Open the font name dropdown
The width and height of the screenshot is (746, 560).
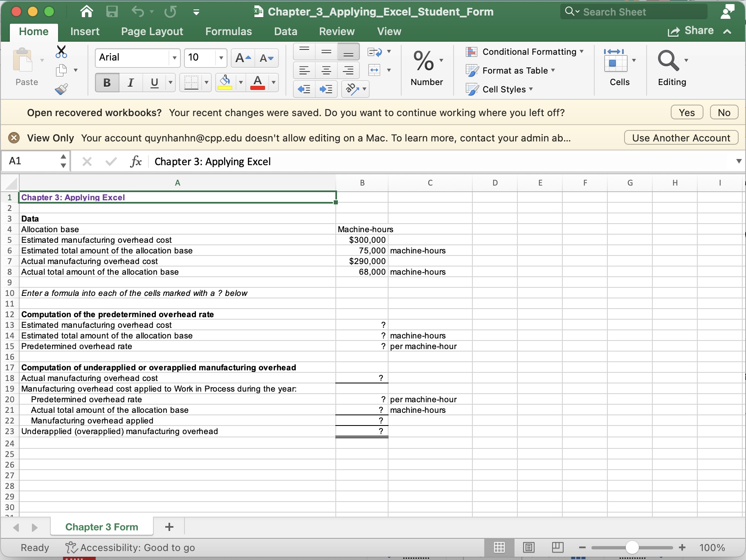[173, 58]
